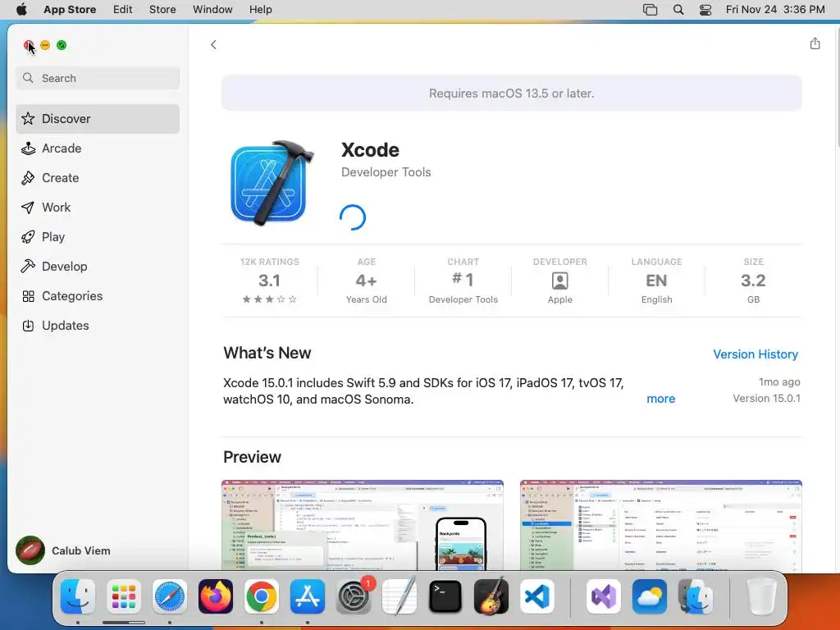Click the date and time in menu bar
Image resolution: width=840 pixels, height=630 pixels.
point(775,10)
